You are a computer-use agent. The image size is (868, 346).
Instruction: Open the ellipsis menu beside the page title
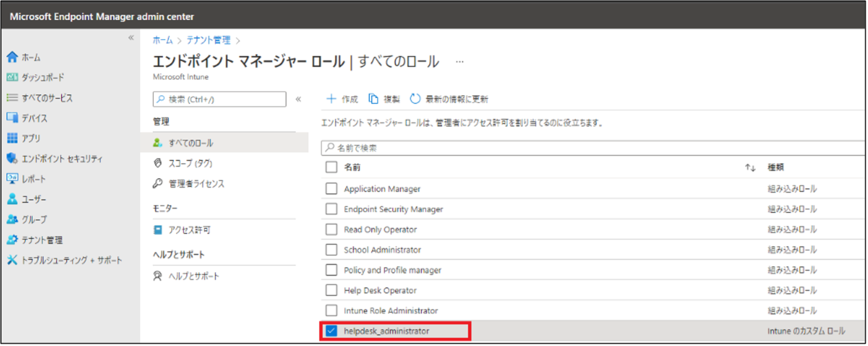(x=460, y=62)
